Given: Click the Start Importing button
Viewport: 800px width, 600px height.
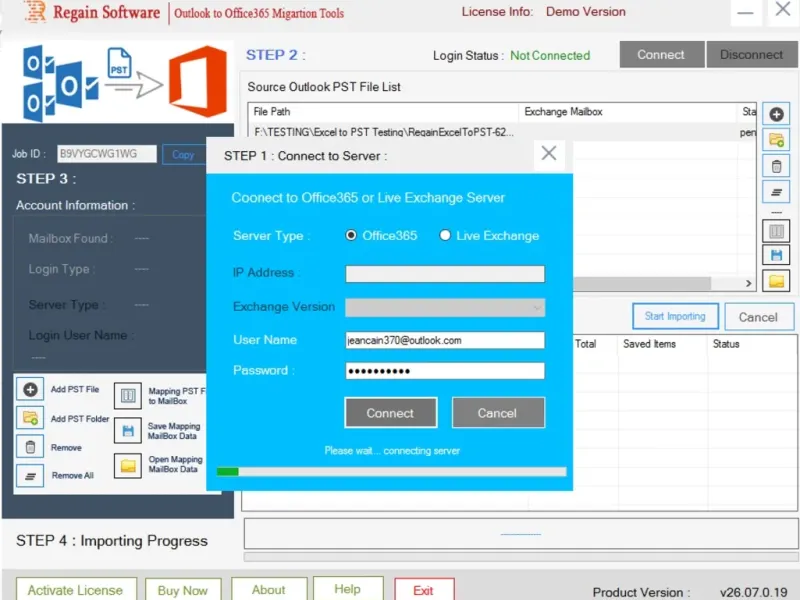Looking at the screenshot, I should 675,316.
